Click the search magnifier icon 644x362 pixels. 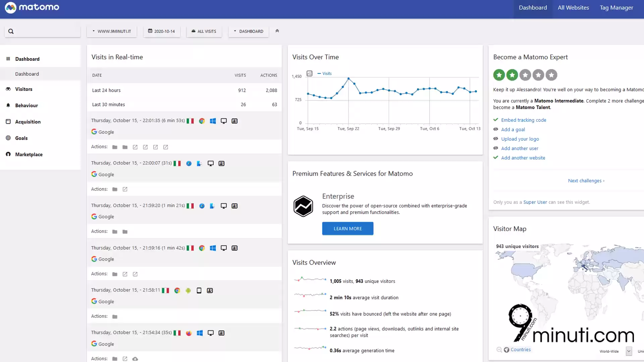point(11,31)
